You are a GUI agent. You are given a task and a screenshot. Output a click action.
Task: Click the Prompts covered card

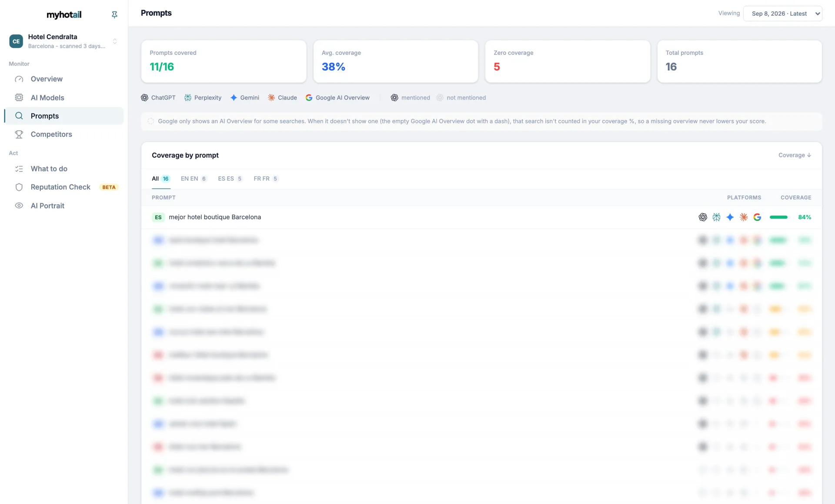[224, 61]
